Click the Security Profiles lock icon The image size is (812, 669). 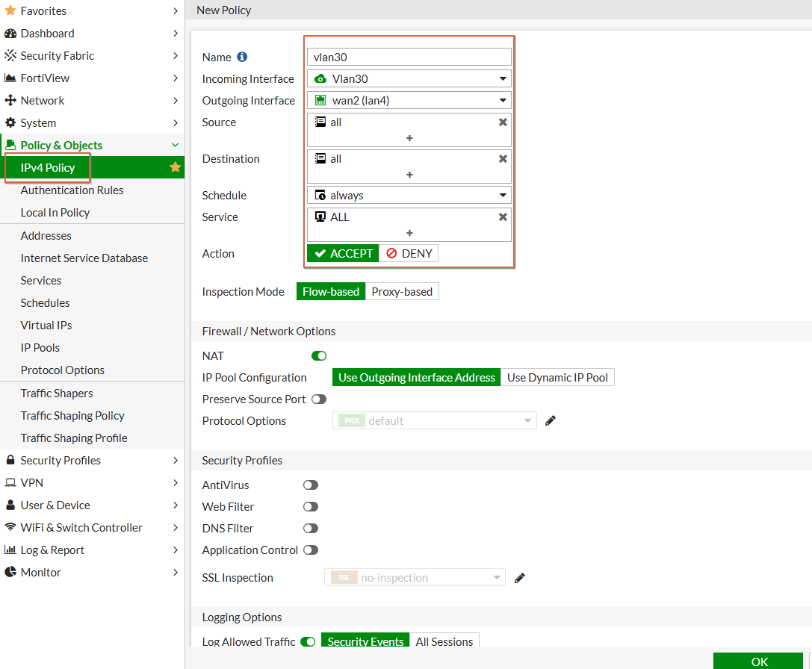[x=10, y=460]
